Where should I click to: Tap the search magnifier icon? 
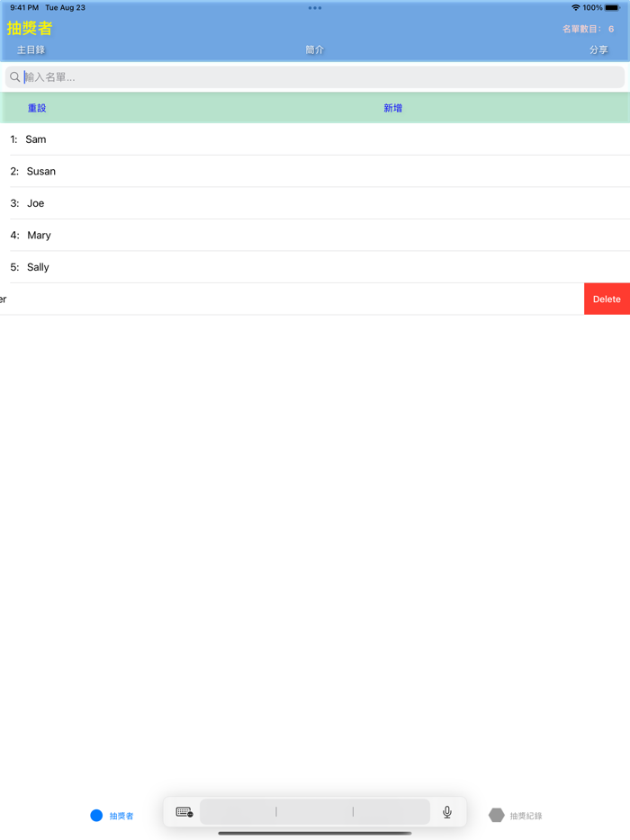(15, 77)
